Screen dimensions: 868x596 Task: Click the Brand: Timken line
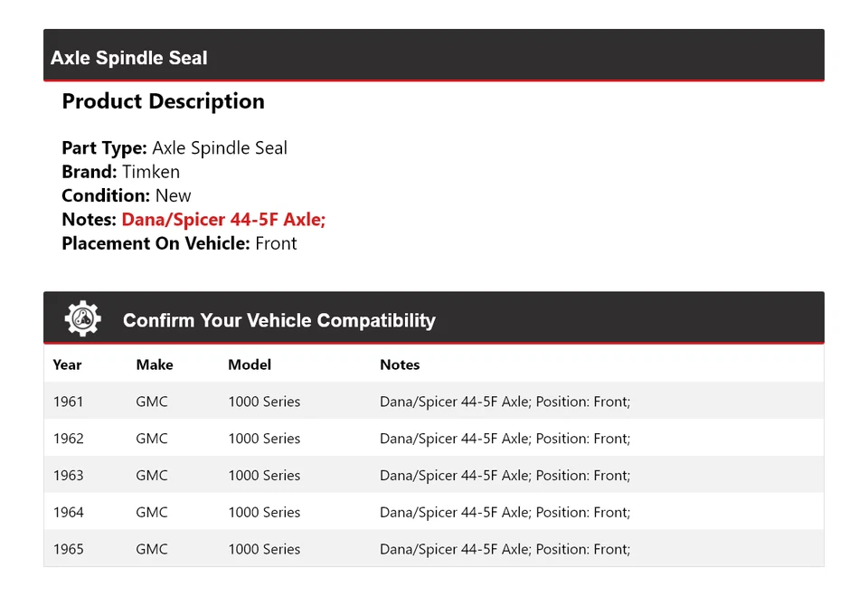coord(120,172)
